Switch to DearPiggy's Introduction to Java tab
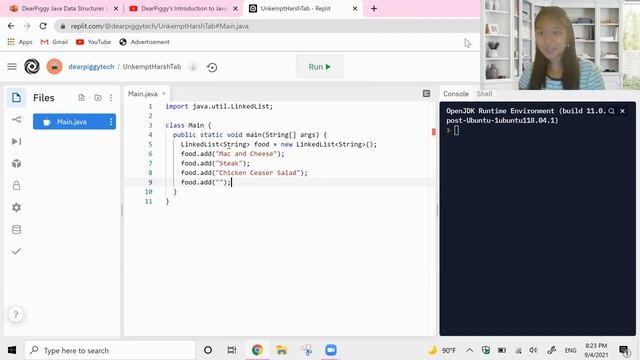Viewport: 640px width, 360px height. coord(184,9)
